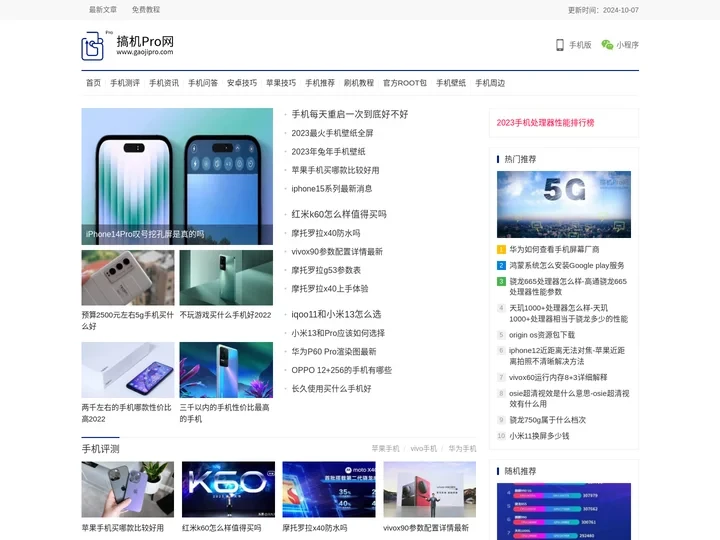Open thumbnail for 三千以内的手机性价比最高的手机

tap(226, 370)
